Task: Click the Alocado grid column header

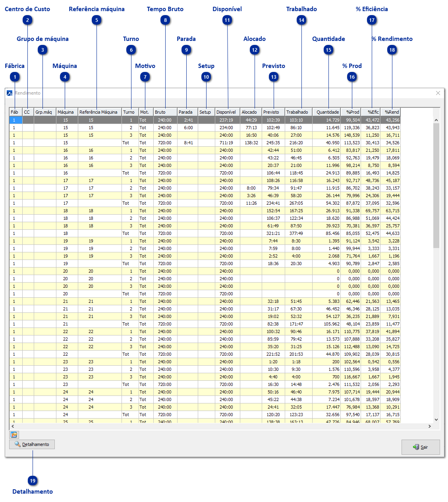Action: pos(251,112)
